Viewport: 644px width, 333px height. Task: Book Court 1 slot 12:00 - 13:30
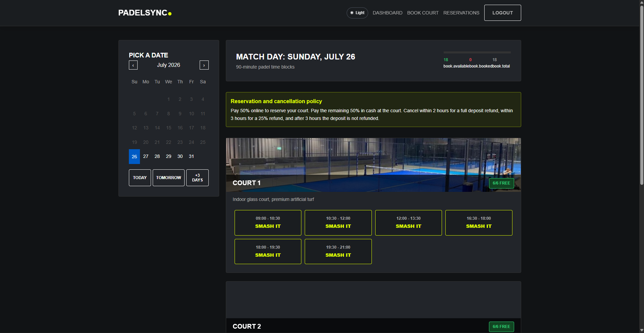pyautogui.click(x=408, y=223)
